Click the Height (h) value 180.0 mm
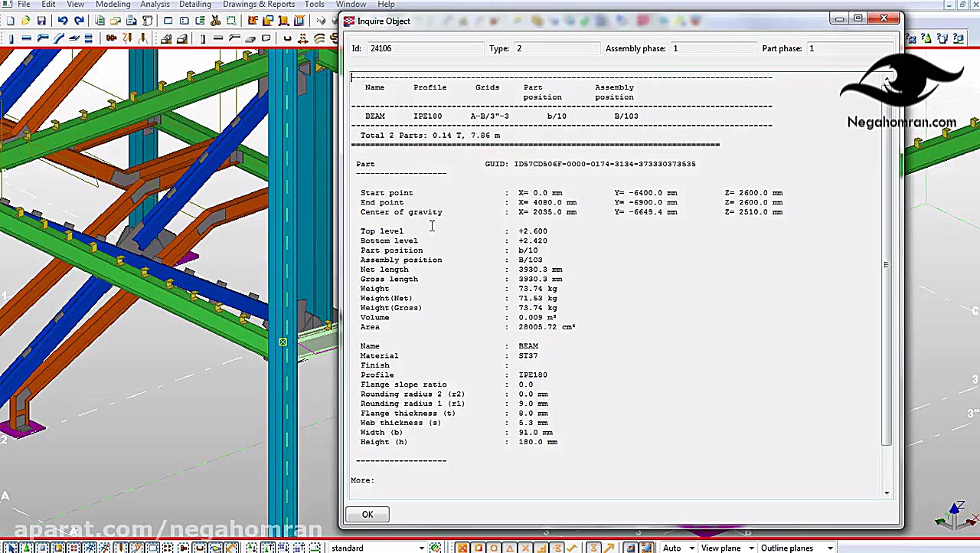Image resolution: width=980 pixels, height=553 pixels. [x=538, y=442]
